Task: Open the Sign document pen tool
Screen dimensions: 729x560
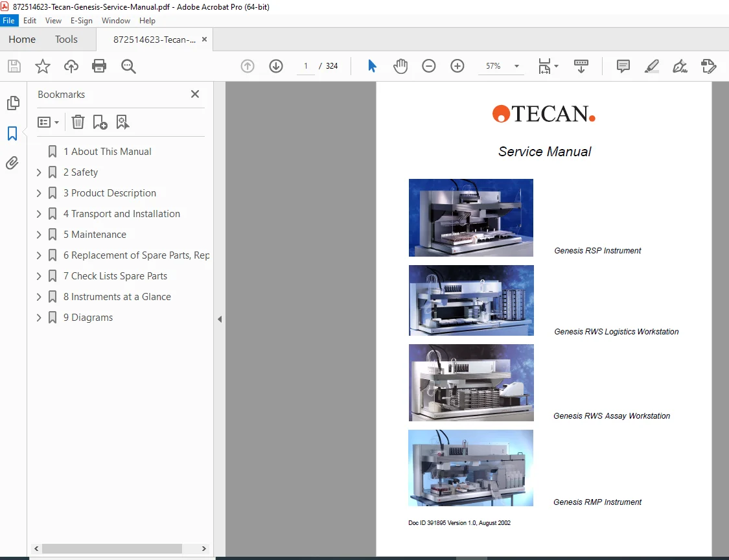Action: [x=680, y=66]
